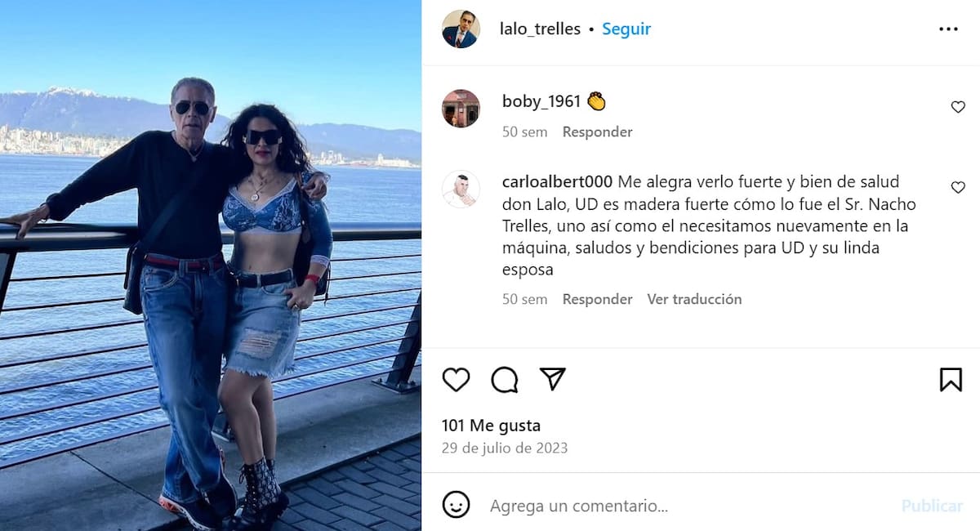Open lalo_trelles username link

click(540, 29)
